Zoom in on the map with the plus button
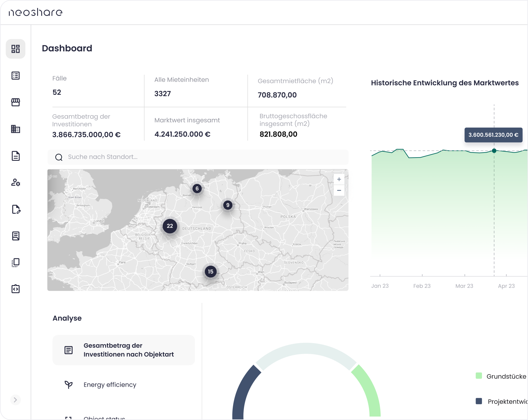528x420 pixels. [x=339, y=179]
